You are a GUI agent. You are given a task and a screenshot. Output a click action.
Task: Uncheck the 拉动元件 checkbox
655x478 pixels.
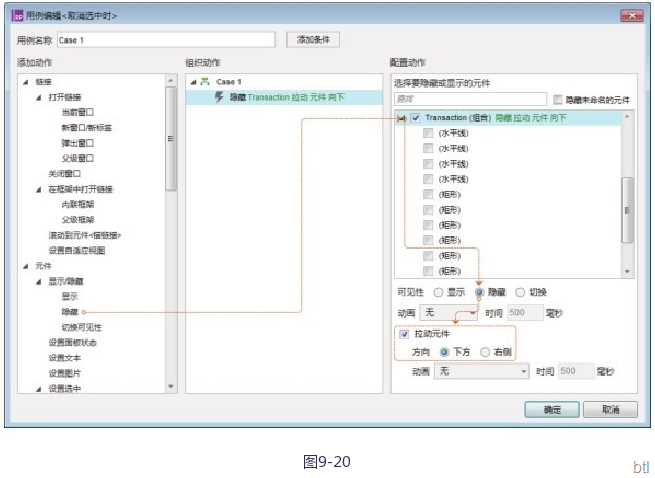404,334
